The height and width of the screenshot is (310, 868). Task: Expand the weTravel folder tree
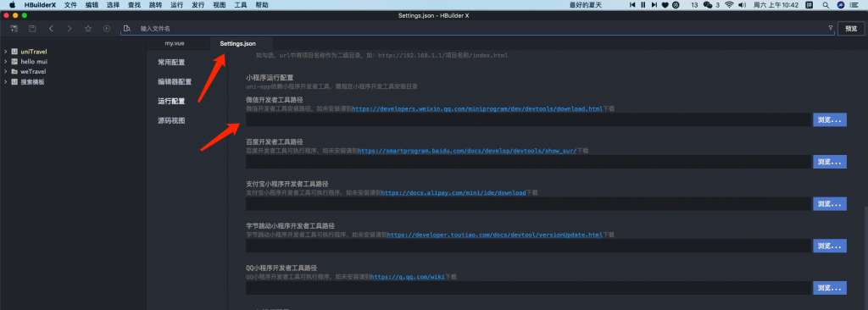(x=6, y=71)
